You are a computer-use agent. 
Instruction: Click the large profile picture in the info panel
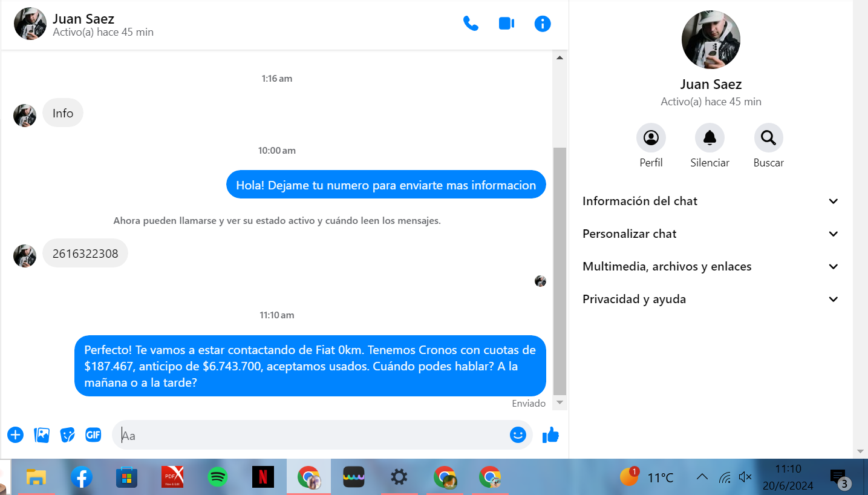tap(711, 39)
